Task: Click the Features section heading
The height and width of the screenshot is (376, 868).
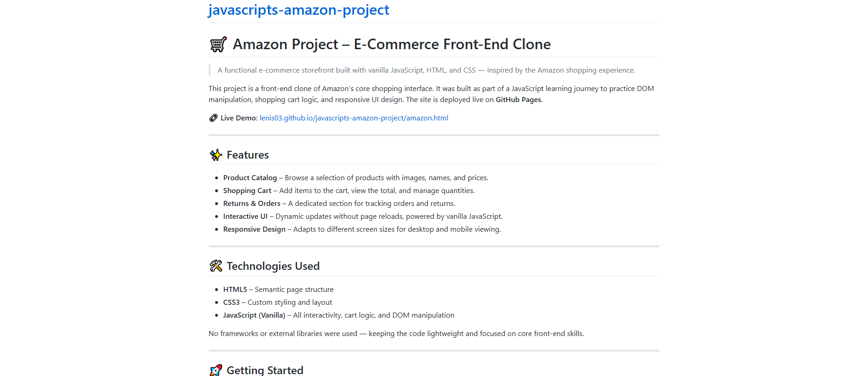Action: 248,155
